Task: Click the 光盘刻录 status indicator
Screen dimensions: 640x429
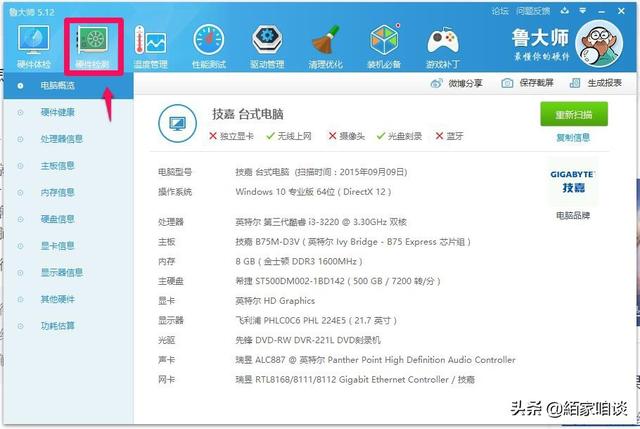Action: (x=399, y=136)
